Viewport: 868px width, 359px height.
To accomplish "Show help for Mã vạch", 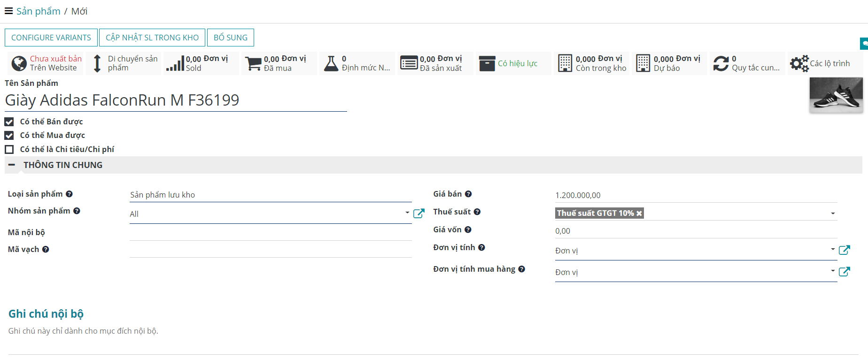I will [x=46, y=249].
